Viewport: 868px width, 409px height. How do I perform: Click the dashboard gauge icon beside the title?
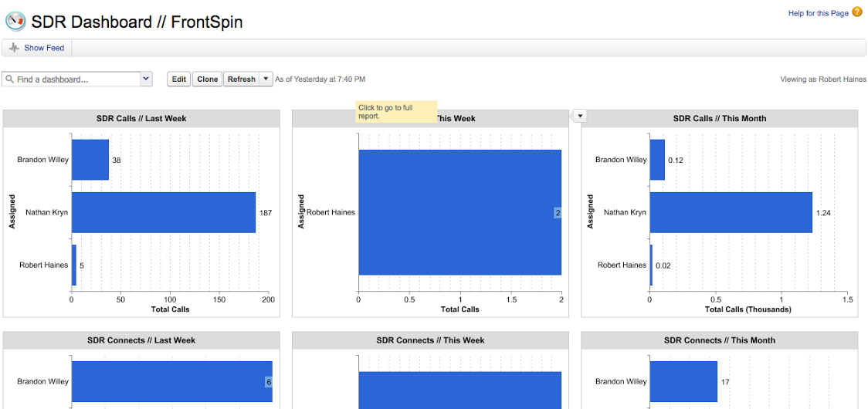coord(15,21)
